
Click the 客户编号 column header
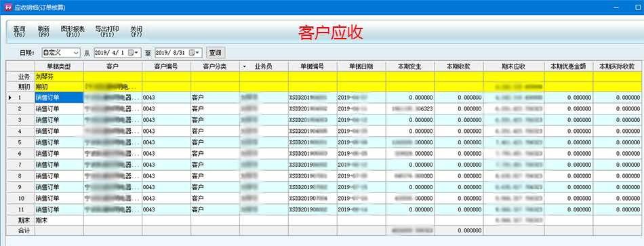(x=166, y=66)
